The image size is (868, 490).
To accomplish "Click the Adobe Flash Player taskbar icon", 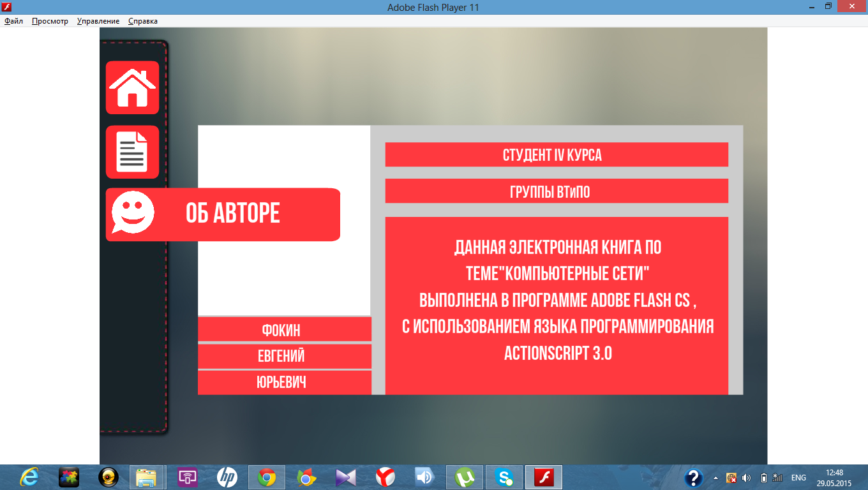I will pos(543,477).
